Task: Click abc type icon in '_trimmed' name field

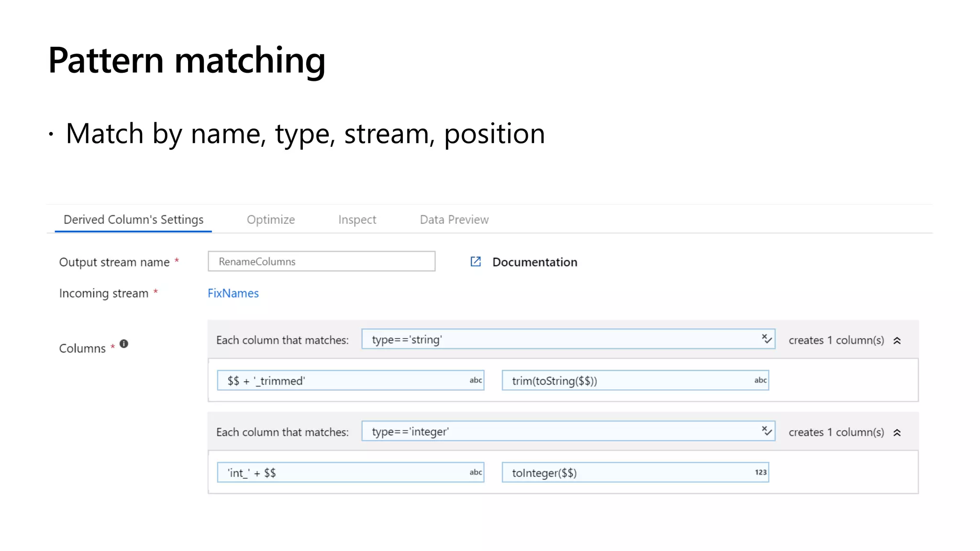Action: [475, 380]
